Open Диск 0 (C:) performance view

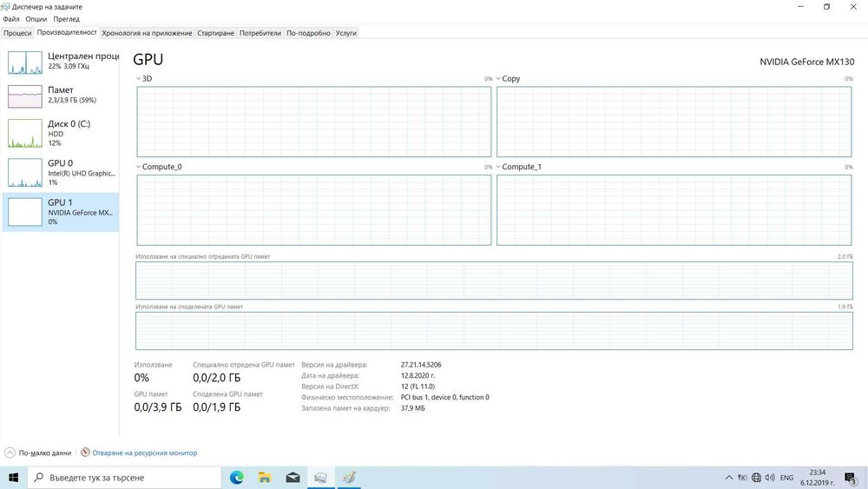[x=61, y=133]
